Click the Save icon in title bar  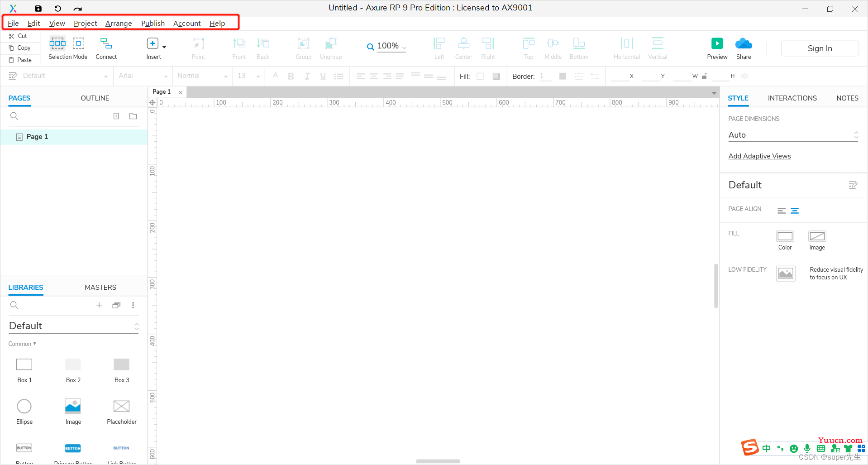38,8
